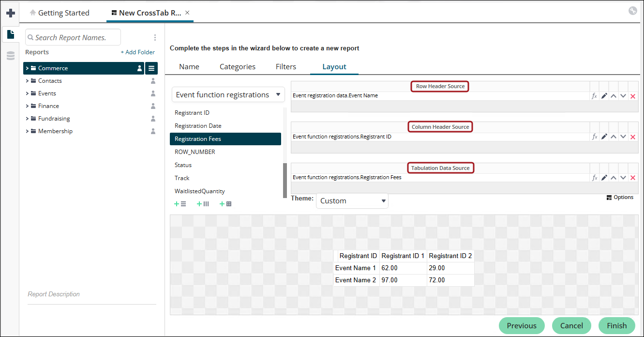Delete the Column Header Source entry
644x337 pixels.
(x=633, y=137)
